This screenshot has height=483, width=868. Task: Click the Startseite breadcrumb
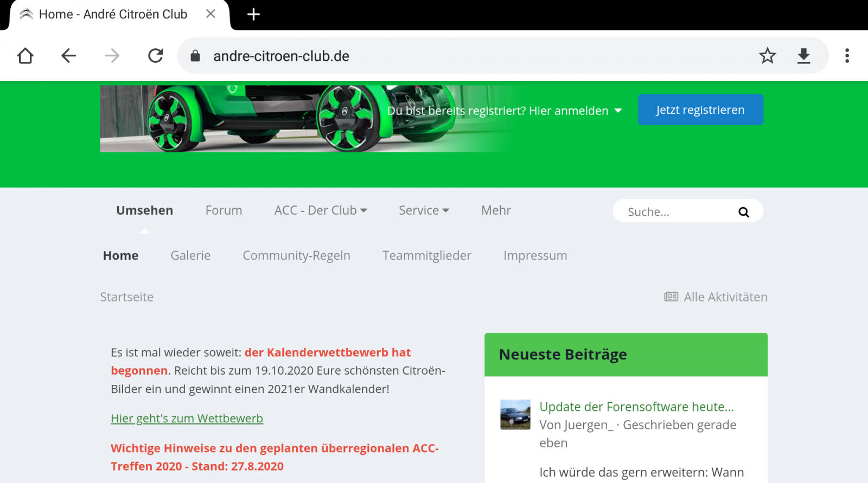126,297
